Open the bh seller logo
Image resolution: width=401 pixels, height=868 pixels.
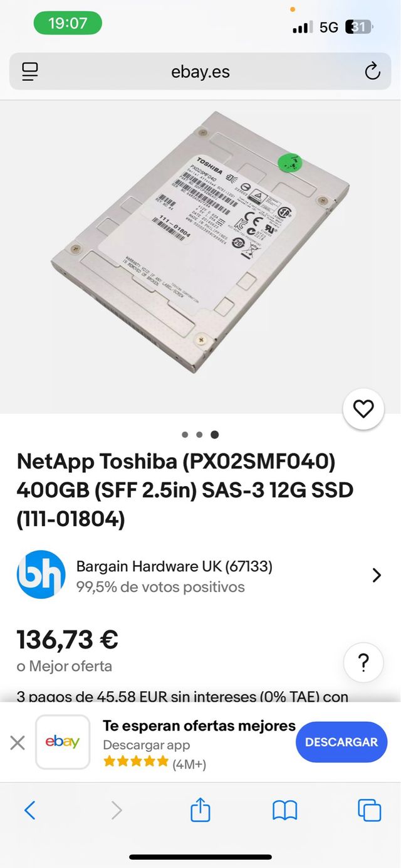(41, 575)
